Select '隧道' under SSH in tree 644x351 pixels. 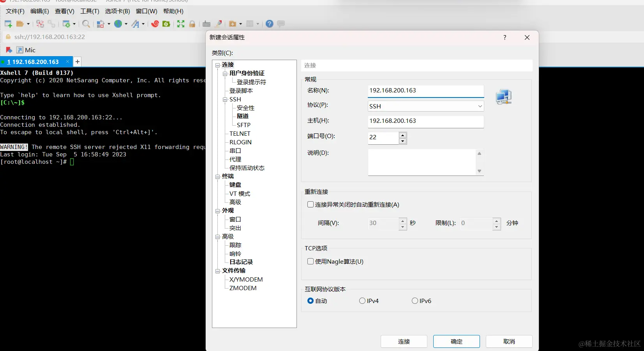(243, 116)
